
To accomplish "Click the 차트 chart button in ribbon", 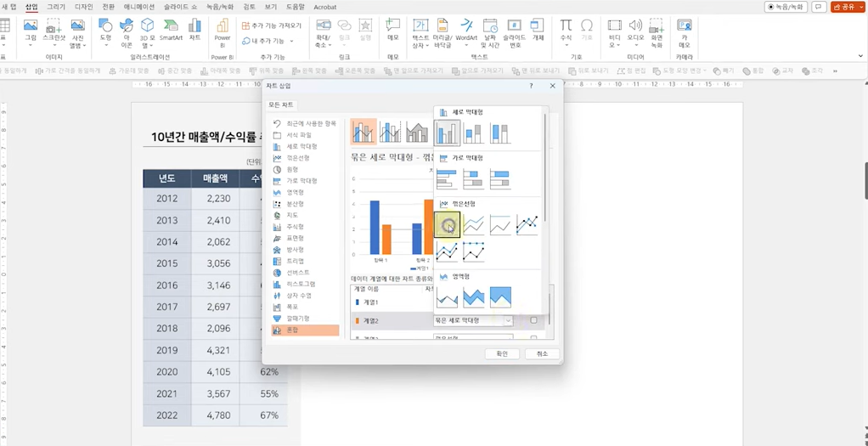I will (194, 30).
